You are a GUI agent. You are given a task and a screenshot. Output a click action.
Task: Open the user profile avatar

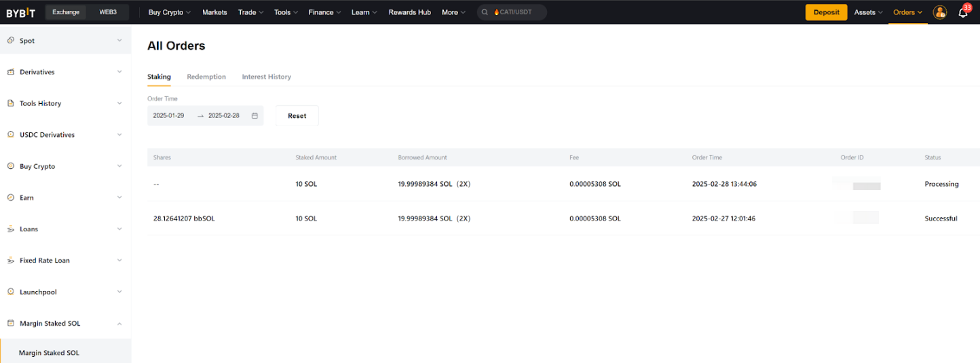[x=939, y=12]
